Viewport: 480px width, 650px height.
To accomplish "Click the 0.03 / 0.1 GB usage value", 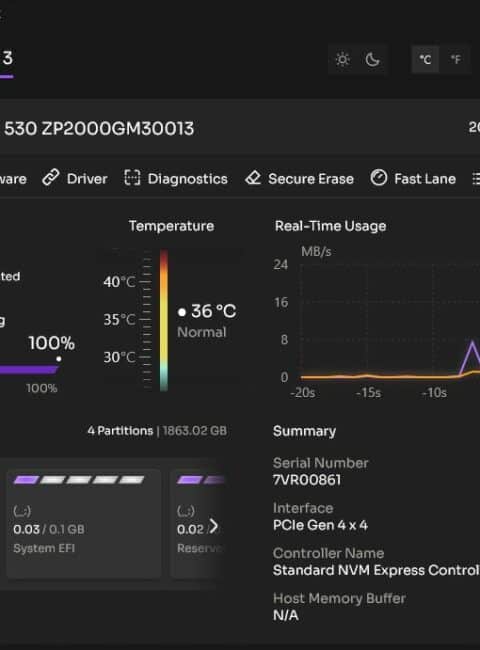I will (49, 529).
